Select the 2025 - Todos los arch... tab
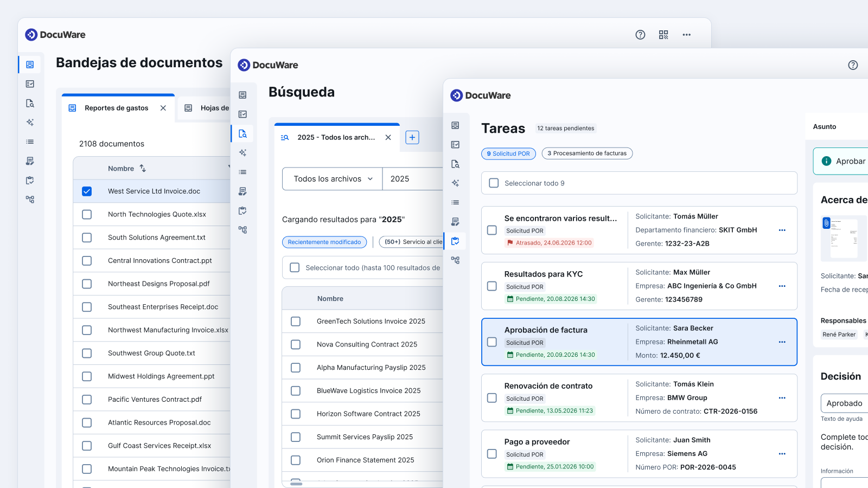This screenshot has height=488, width=868. tap(336, 138)
